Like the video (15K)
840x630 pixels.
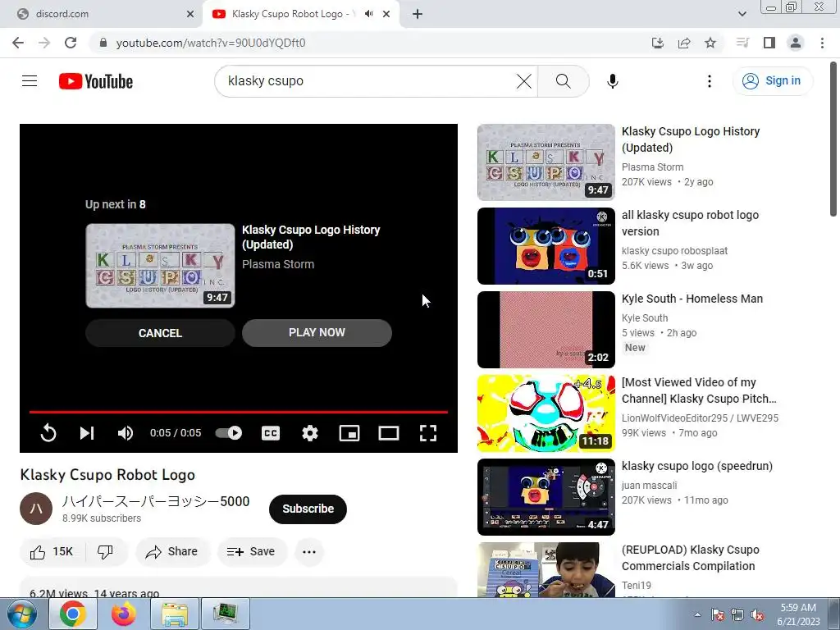click(52, 552)
